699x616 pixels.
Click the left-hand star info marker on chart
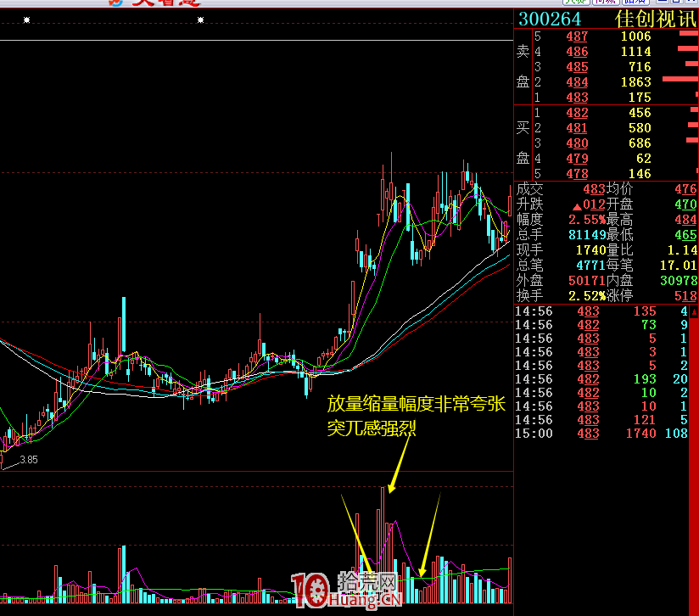(27, 20)
